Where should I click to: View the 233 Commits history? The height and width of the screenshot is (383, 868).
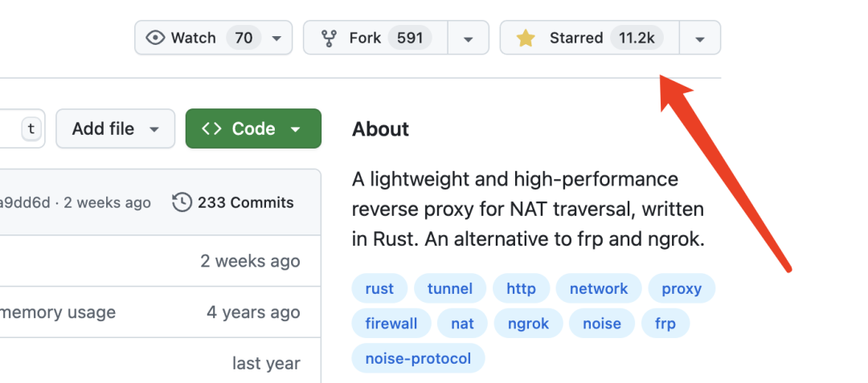point(245,202)
